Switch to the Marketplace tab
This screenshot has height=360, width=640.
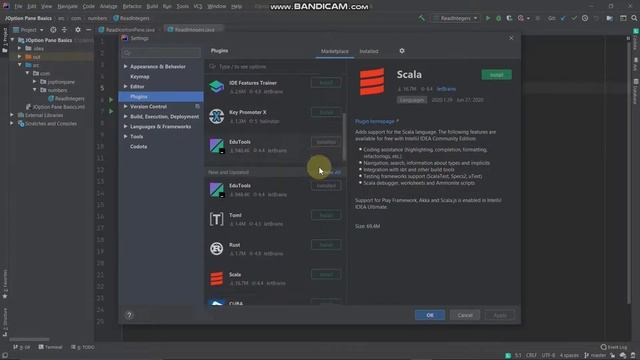click(x=334, y=51)
